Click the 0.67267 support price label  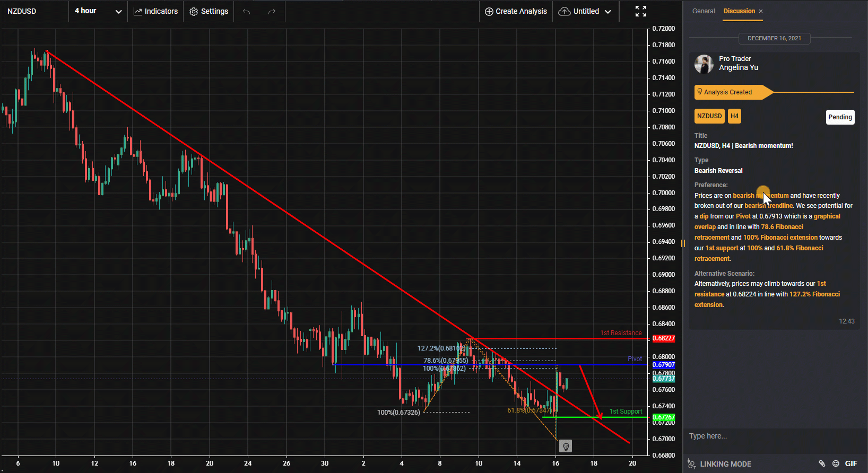[663, 417]
